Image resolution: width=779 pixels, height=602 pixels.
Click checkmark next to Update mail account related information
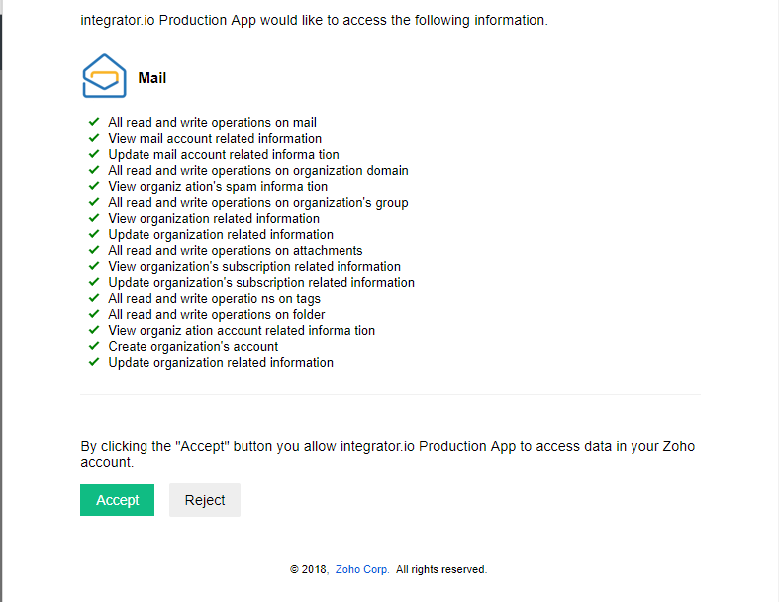point(94,154)
